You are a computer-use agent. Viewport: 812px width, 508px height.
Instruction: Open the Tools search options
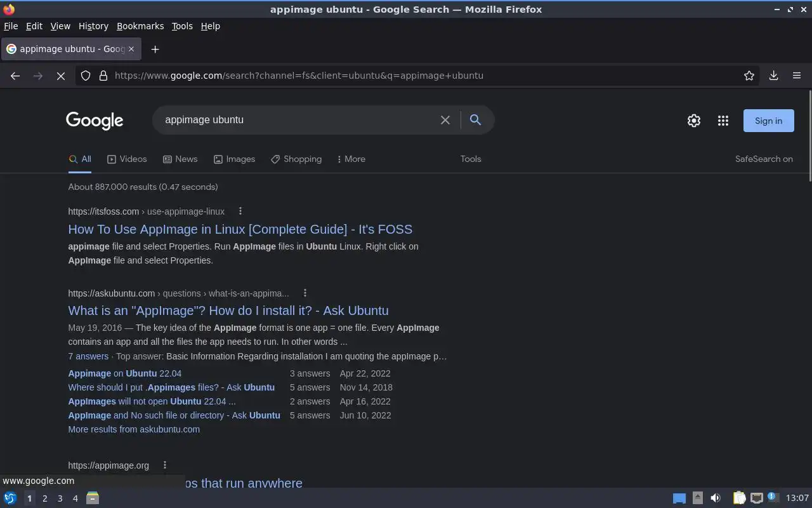(x=471, y=159)
